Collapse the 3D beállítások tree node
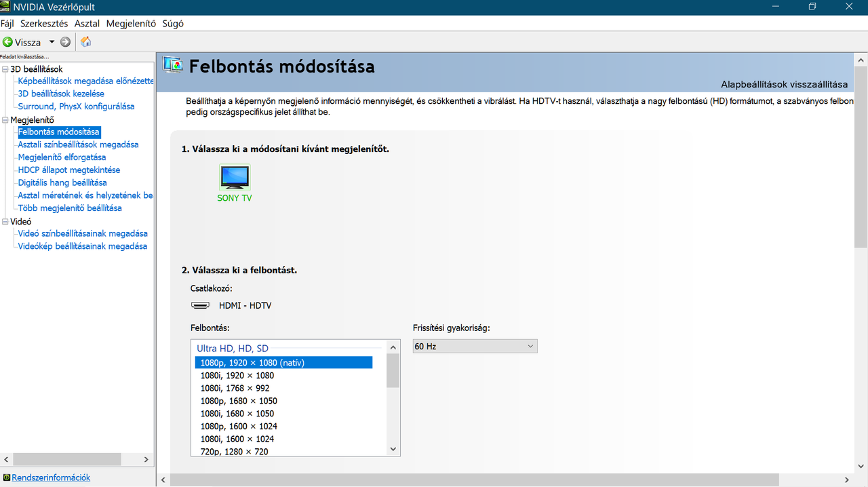This screenshot has height=487, width=868. coord(5,69)
